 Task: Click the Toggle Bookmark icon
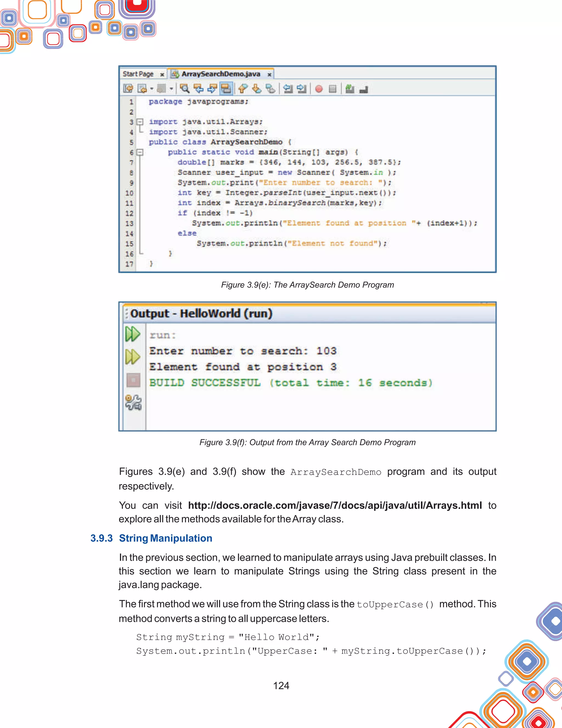click(x=270, y=89)
